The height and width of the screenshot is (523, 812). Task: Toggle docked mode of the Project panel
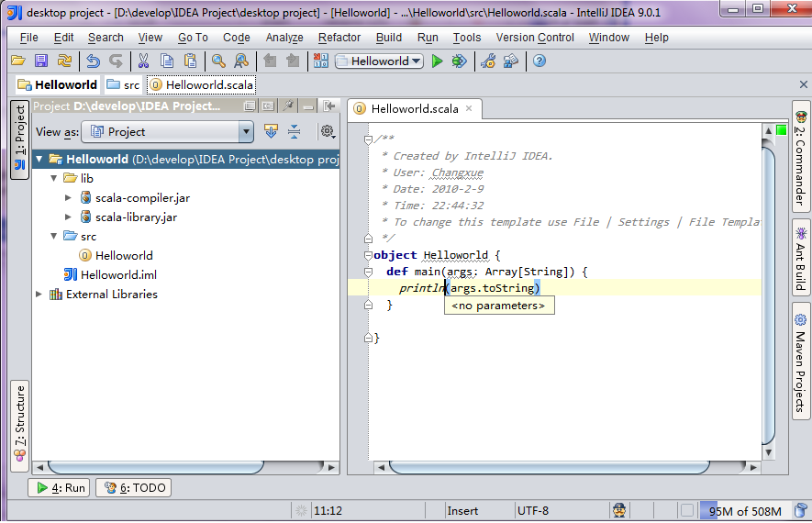(268, 106)
